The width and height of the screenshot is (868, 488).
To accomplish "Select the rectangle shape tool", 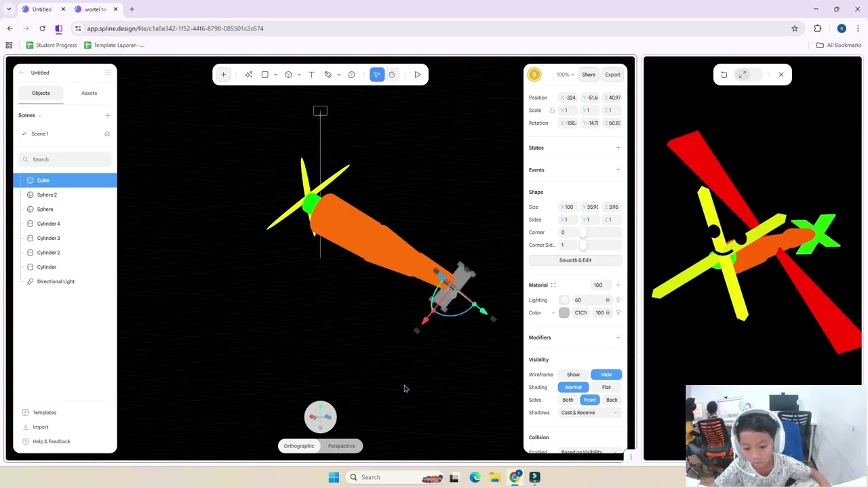I will click(x=265, y=75).
